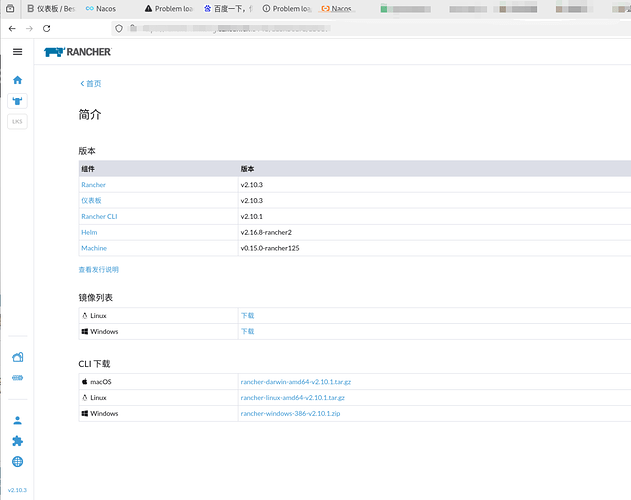Screen dimensions: 631x500
Task: Open the 查看发行说明 release notes link
Action: point(99,270)
